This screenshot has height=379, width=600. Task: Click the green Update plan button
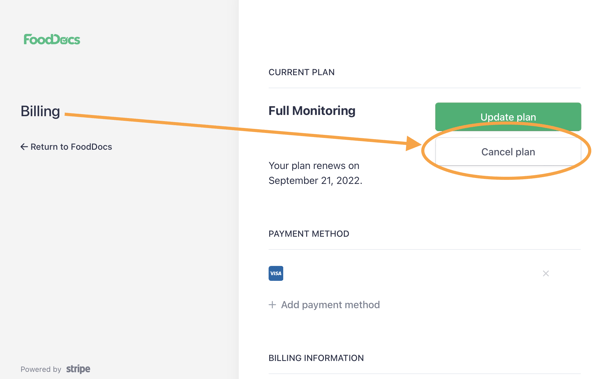508,117
